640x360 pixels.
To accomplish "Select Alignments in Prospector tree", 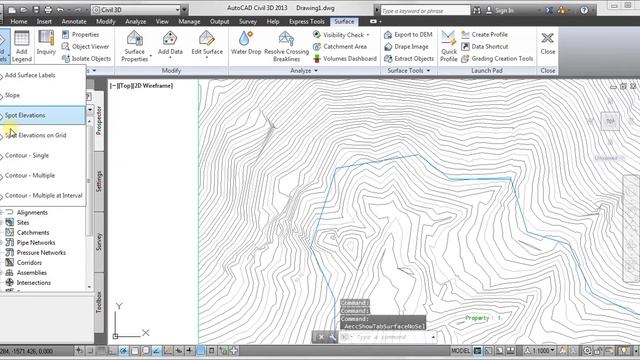I will click(32, 212).
